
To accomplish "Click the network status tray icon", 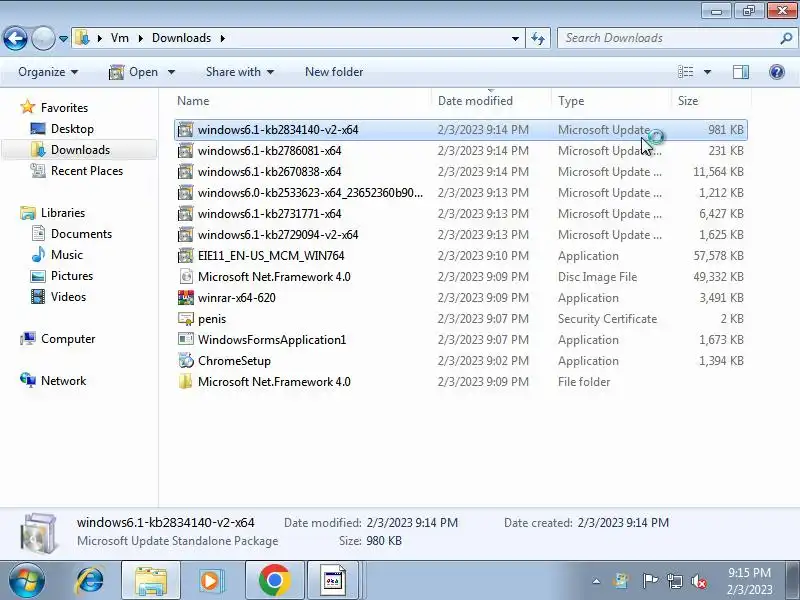I will coord(675,581).
